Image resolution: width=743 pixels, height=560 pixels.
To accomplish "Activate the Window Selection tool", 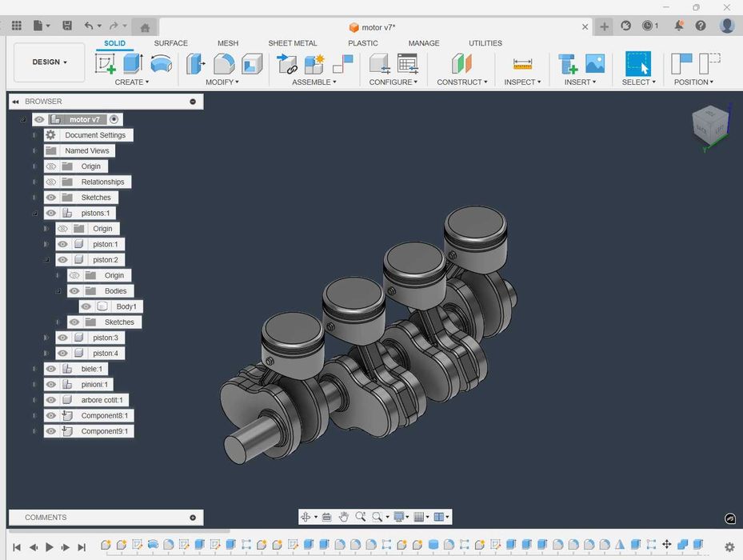I will tap(637, 63).
